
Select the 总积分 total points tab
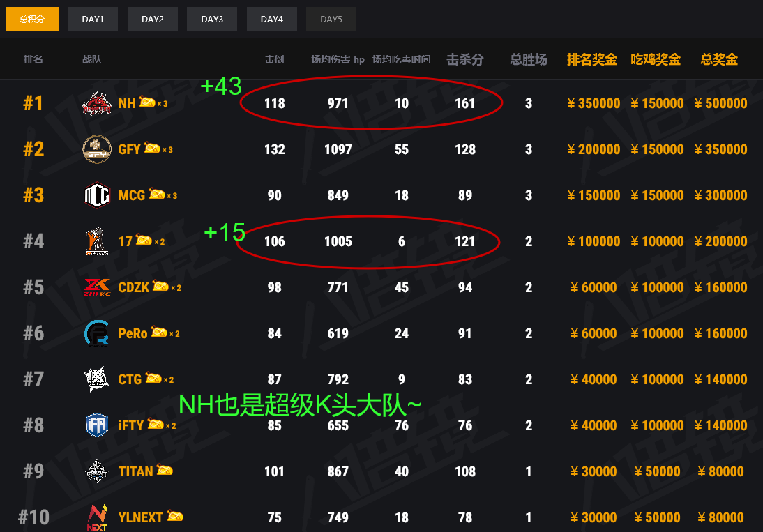pos(32,19)
